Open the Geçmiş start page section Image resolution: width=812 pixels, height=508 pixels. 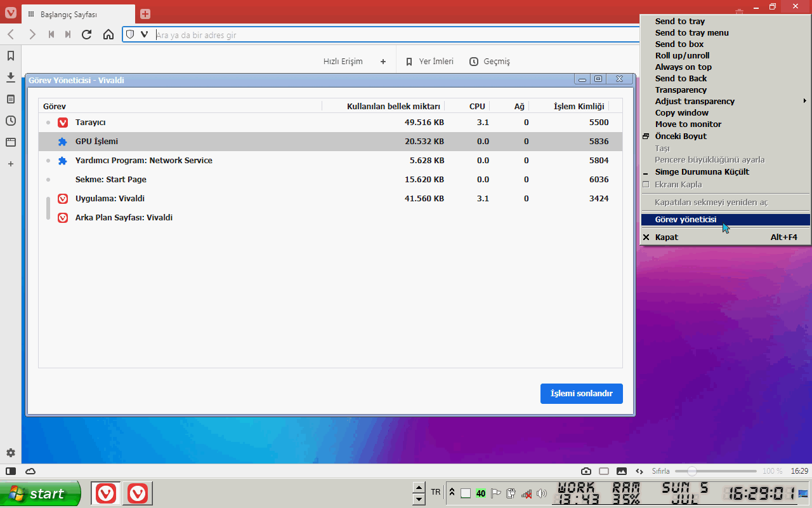(x=490, y=62)
